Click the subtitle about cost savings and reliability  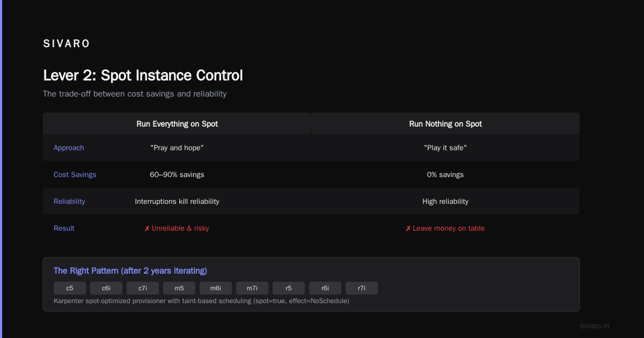(x=135, y=94)
